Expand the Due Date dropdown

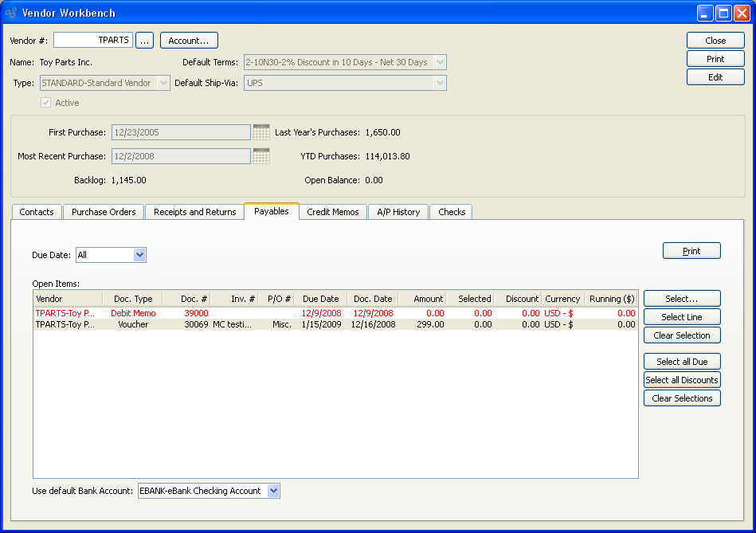tap(139, 255)
